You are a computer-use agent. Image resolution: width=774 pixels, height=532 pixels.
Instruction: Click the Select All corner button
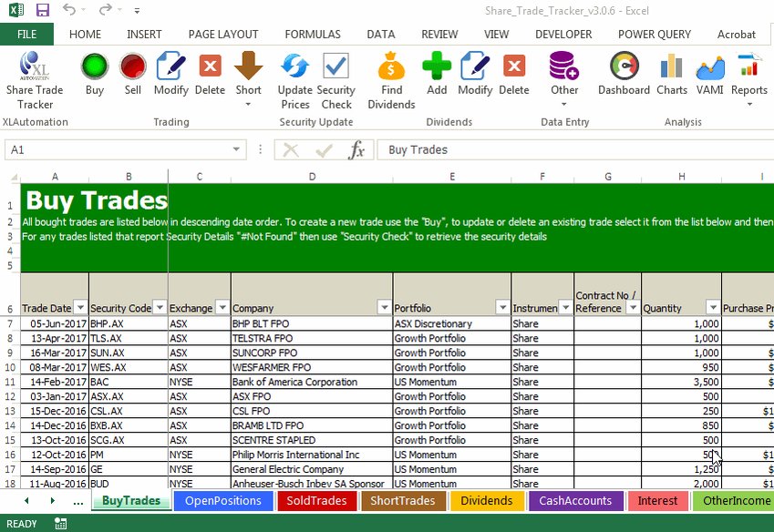14,177
